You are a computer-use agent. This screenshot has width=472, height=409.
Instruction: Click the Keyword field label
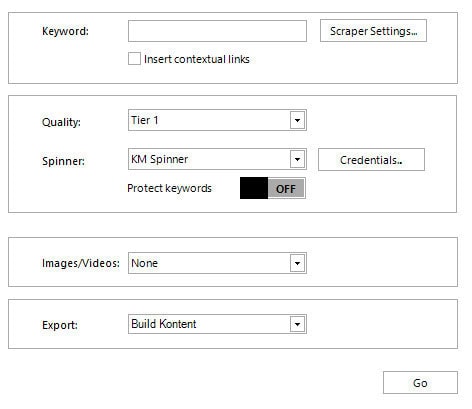coord(65,31)
